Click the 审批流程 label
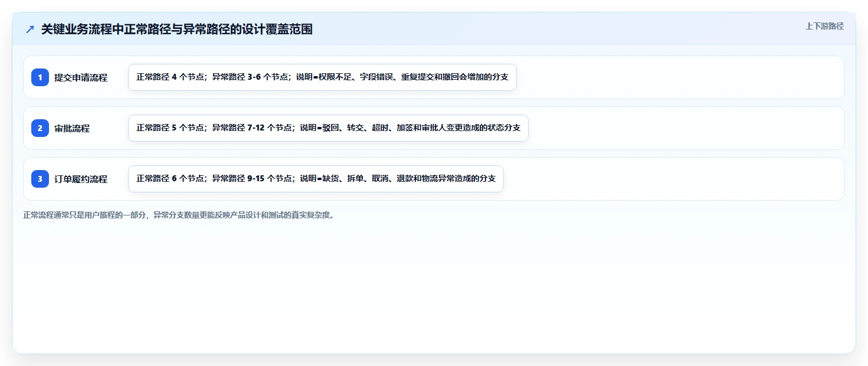Viewport: 868px width, 366px height. click(72, 128)
